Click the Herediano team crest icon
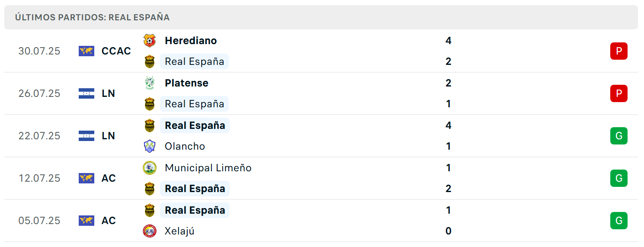The height and width of the screenshot is (247, 644). click(x=150, y=41)
